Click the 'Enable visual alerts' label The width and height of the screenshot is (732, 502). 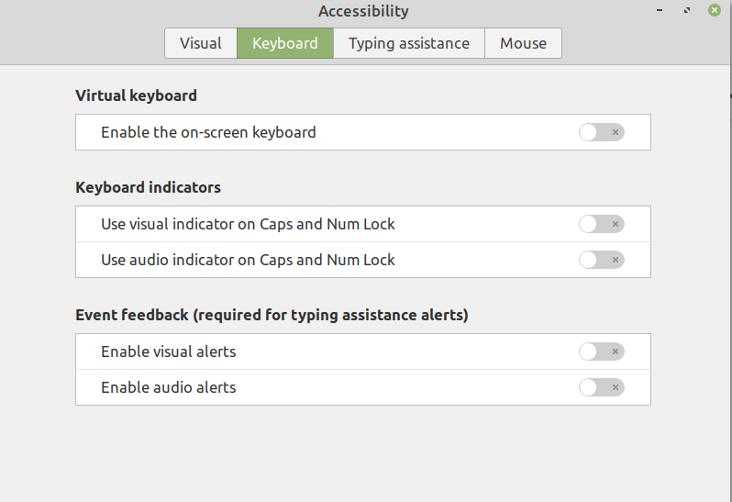168,352
